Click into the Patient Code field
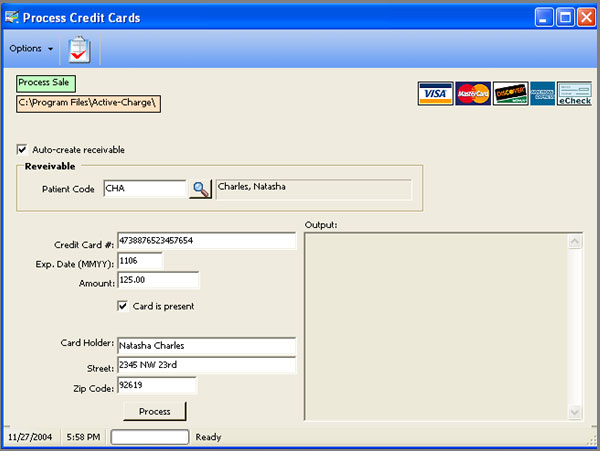 pyautogui.click(x=144, y=188)
